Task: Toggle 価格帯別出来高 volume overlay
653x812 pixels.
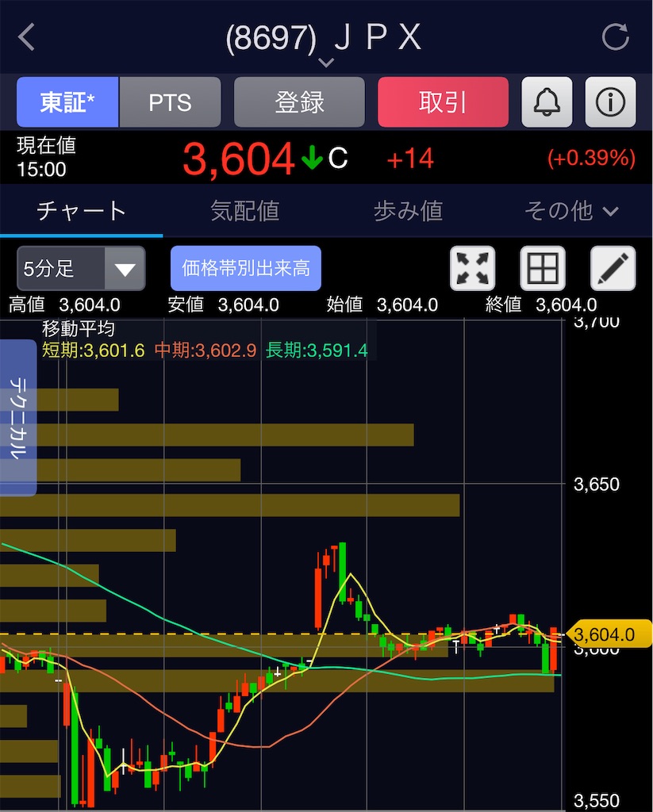Action: pyautogui.click(x=246, y=268)
